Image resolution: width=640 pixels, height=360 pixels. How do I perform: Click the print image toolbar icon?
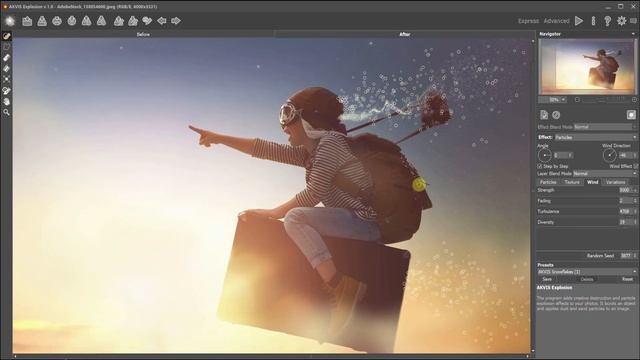click(x=57, y=21)
